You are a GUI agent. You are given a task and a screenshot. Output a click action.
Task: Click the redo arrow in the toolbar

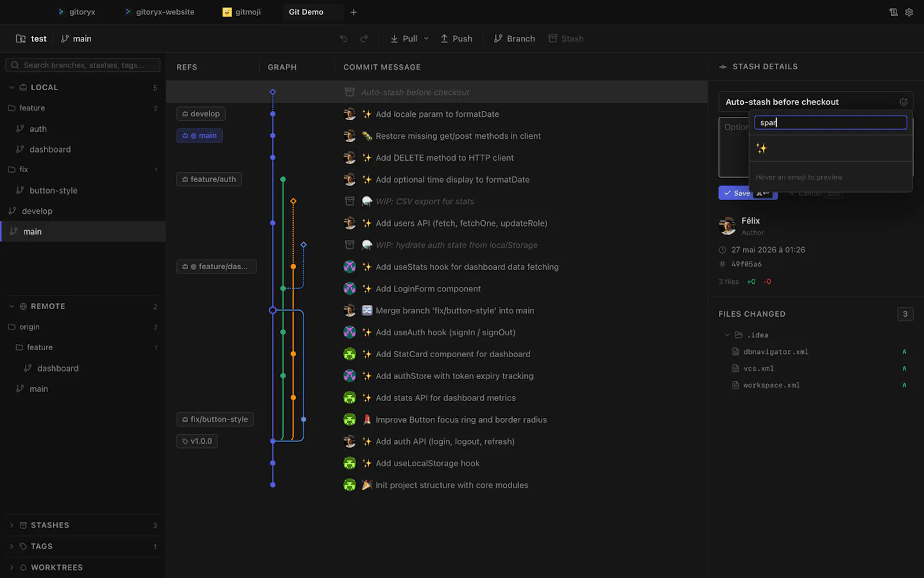[364, 39]
